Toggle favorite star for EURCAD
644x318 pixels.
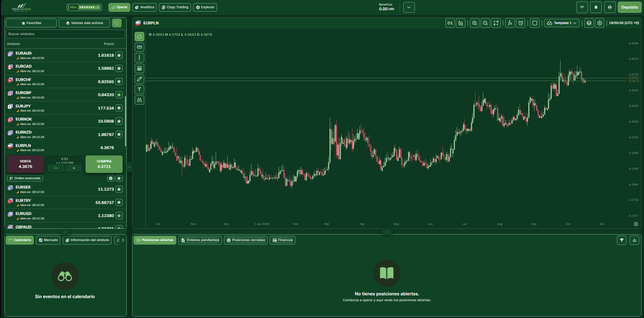[x=119, y=68]
